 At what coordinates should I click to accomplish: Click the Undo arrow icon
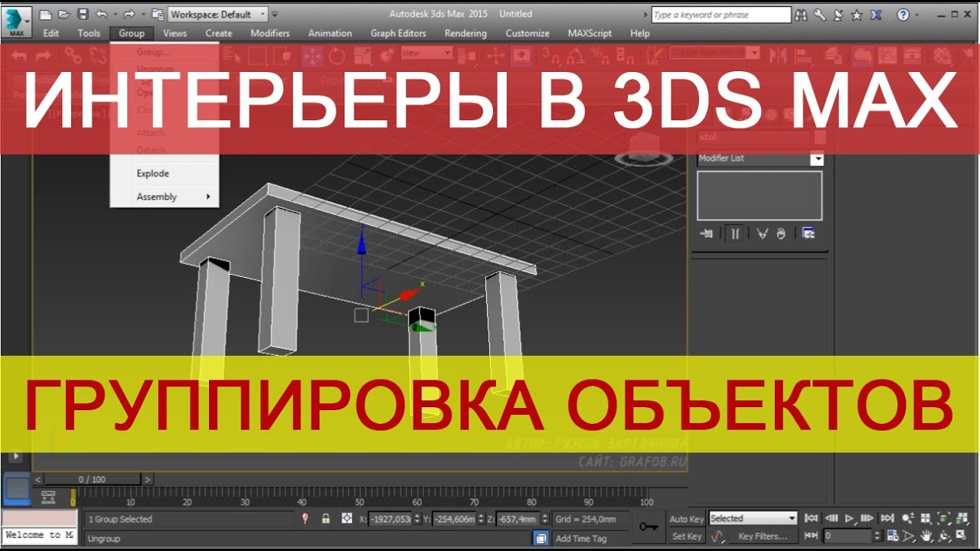click(x=100, y=14)
